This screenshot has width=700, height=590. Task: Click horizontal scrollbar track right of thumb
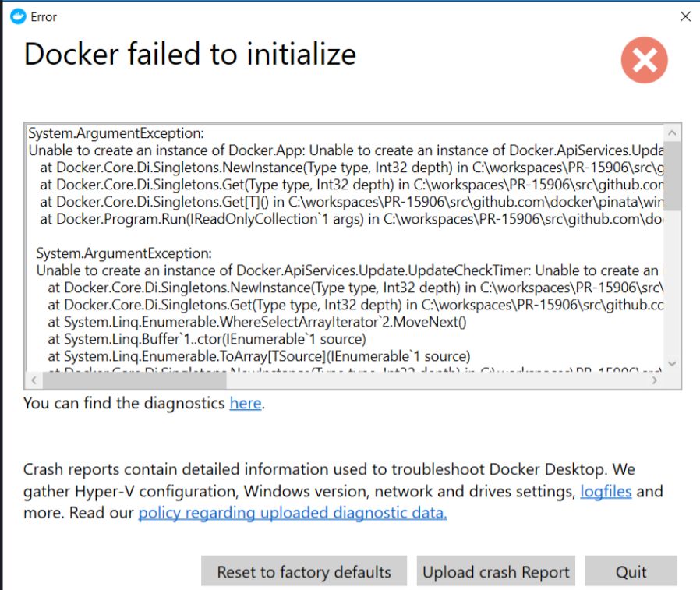point(437,380)
